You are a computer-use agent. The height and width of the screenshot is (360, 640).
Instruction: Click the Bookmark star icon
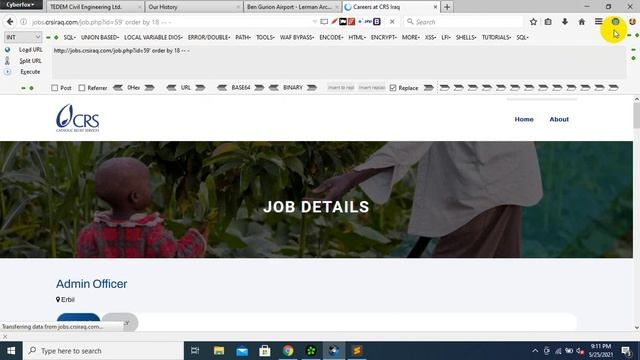tap(533, 22)
